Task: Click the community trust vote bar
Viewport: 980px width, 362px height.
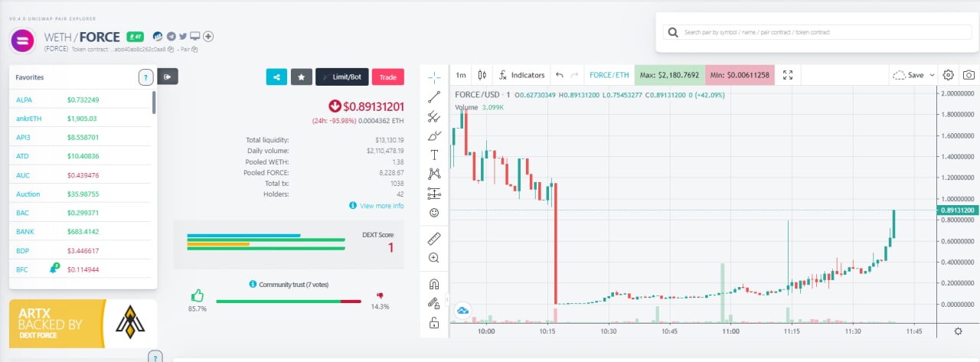Action: tap(289, 302)
